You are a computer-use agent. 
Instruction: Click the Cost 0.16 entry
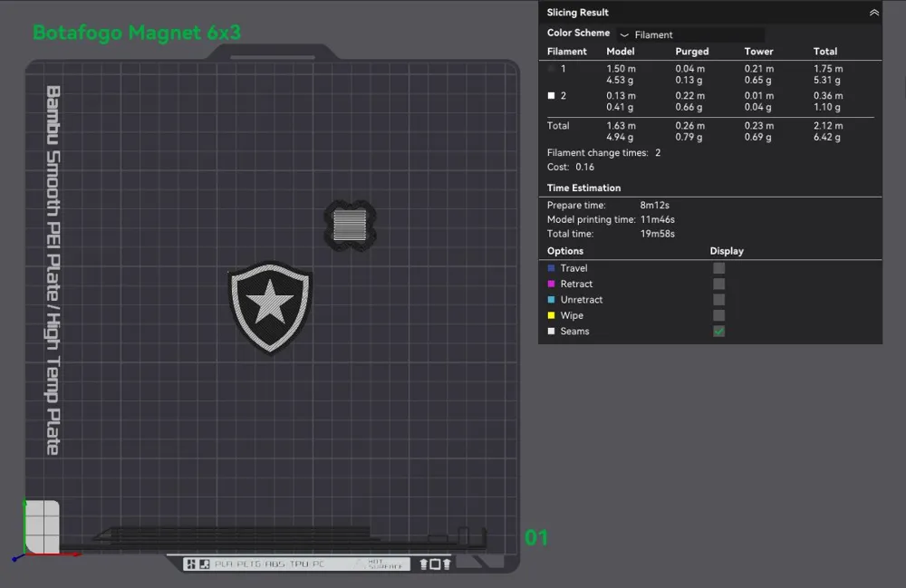click(x=571, y=167)
